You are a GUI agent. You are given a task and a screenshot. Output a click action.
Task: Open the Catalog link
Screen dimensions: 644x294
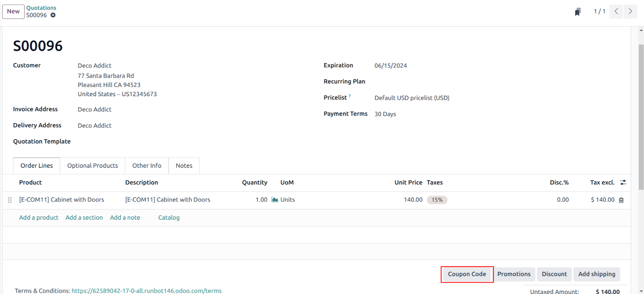(x=169, y=218)
